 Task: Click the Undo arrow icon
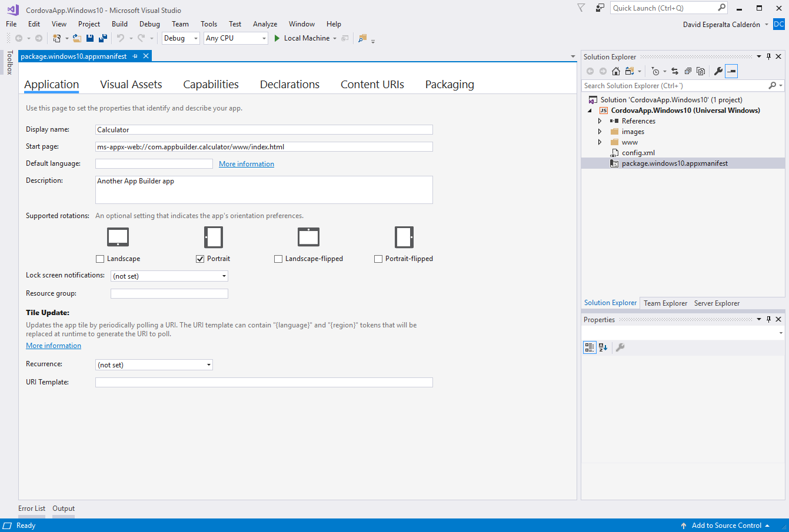(121, 38)
